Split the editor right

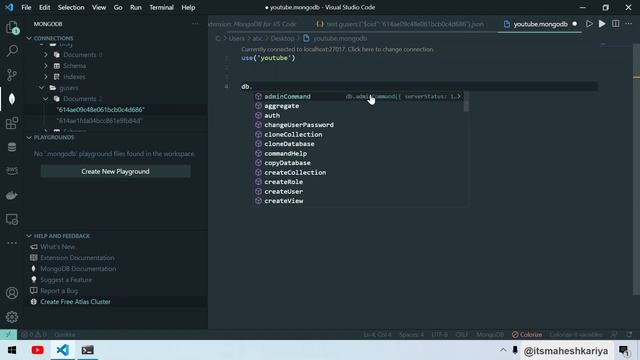[x=616, y=24]
